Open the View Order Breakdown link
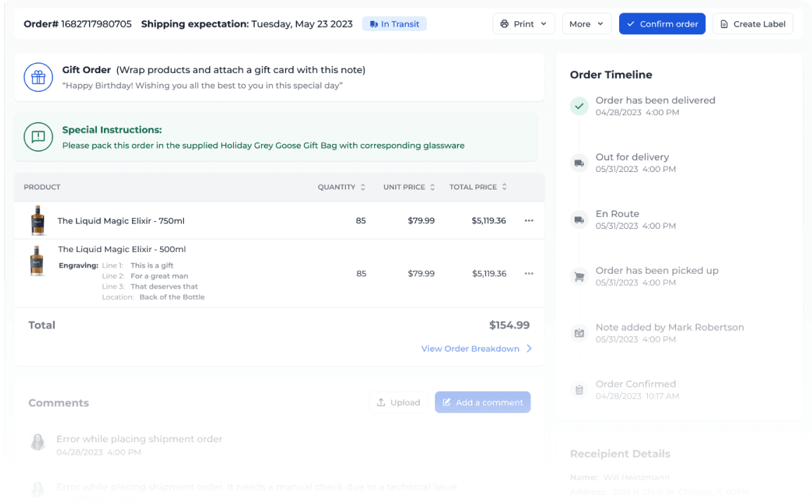 point(477,349)
